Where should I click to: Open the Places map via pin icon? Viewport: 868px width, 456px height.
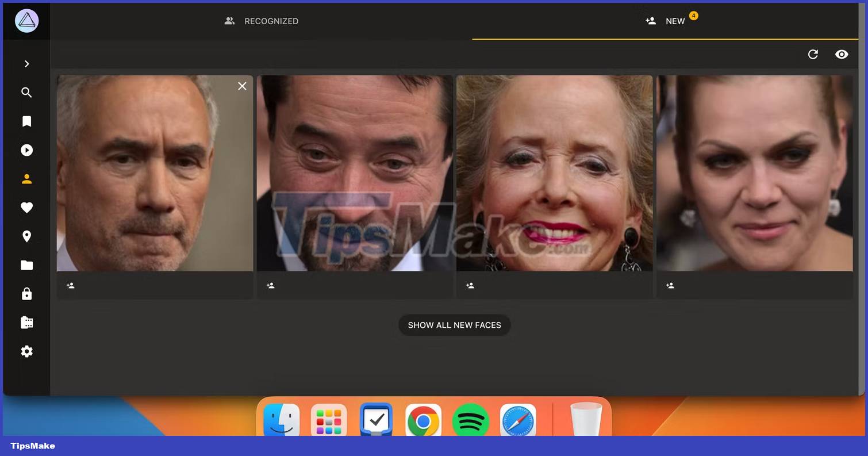click(x=26, y=236)
